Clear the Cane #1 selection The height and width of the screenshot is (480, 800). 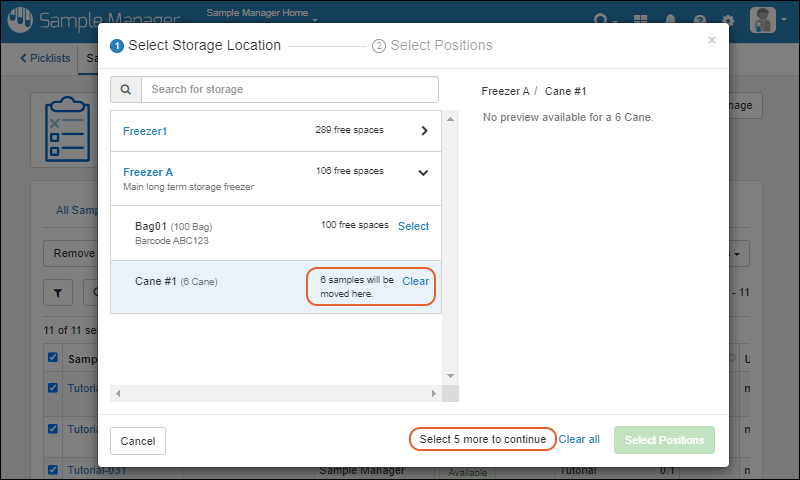coord(415,281)
